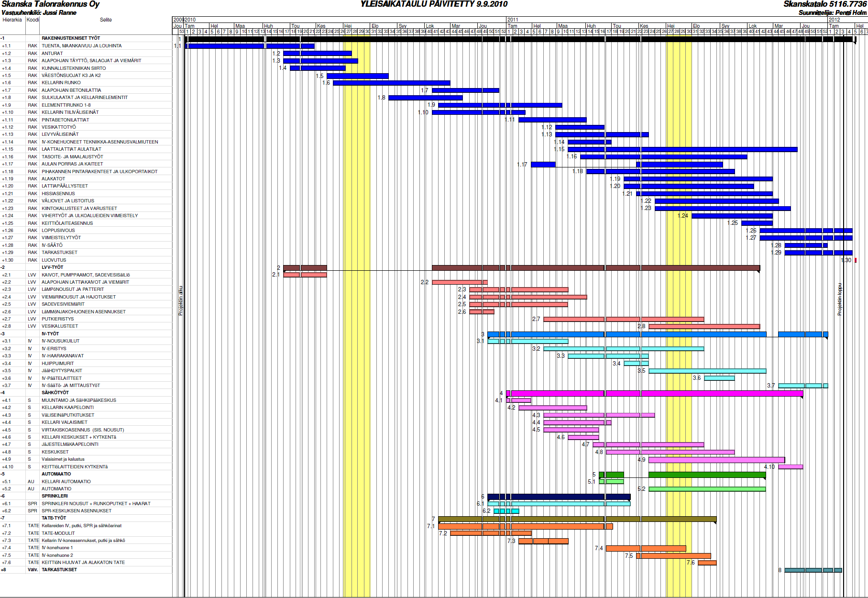Select the cyan Gantt bar labeled 3.5

pyautogui.click(x=708, y=371)
